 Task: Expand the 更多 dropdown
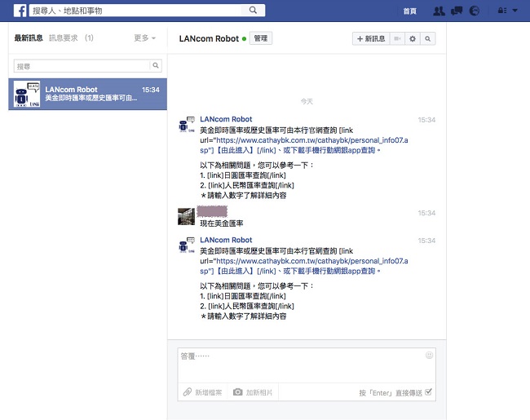tap(144, 38)
